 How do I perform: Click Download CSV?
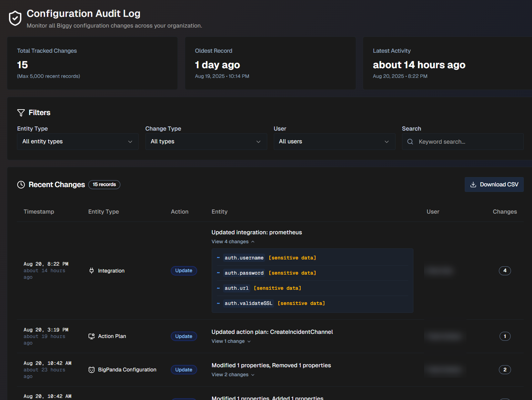[x=494, y=184]
